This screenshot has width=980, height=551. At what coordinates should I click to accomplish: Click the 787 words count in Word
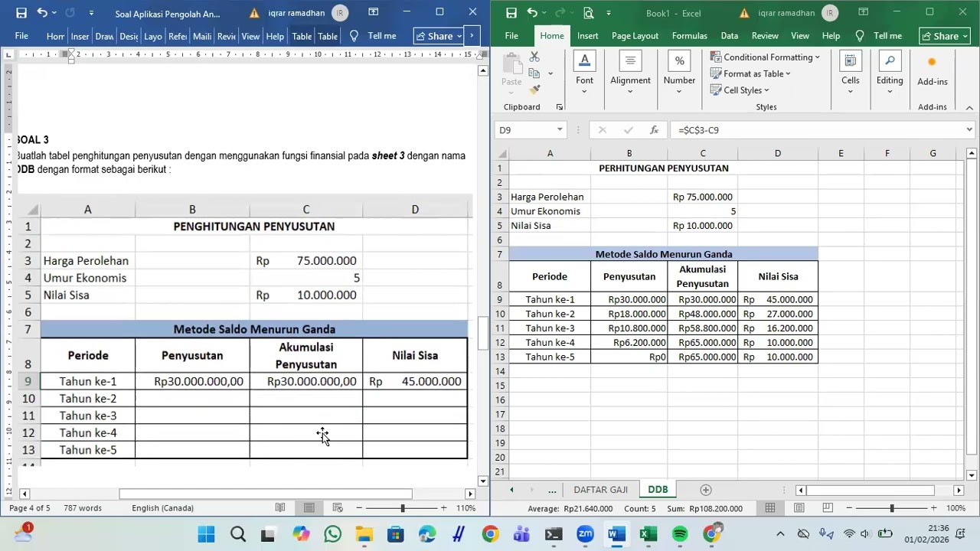83,508
